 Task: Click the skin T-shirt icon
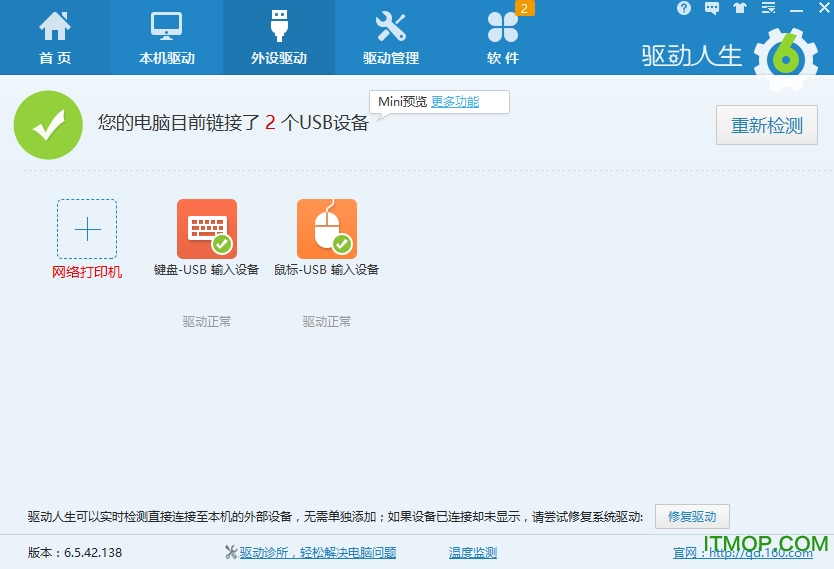740,8
